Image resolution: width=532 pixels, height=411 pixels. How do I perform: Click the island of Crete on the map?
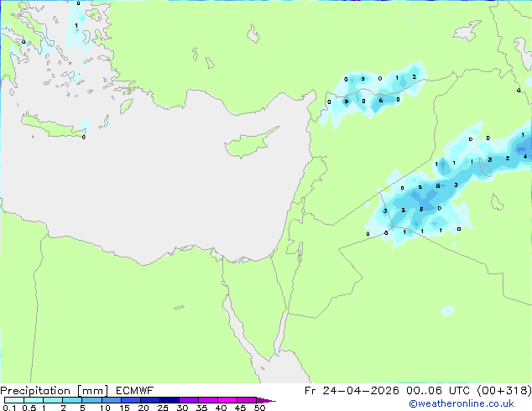pos(51,126)
